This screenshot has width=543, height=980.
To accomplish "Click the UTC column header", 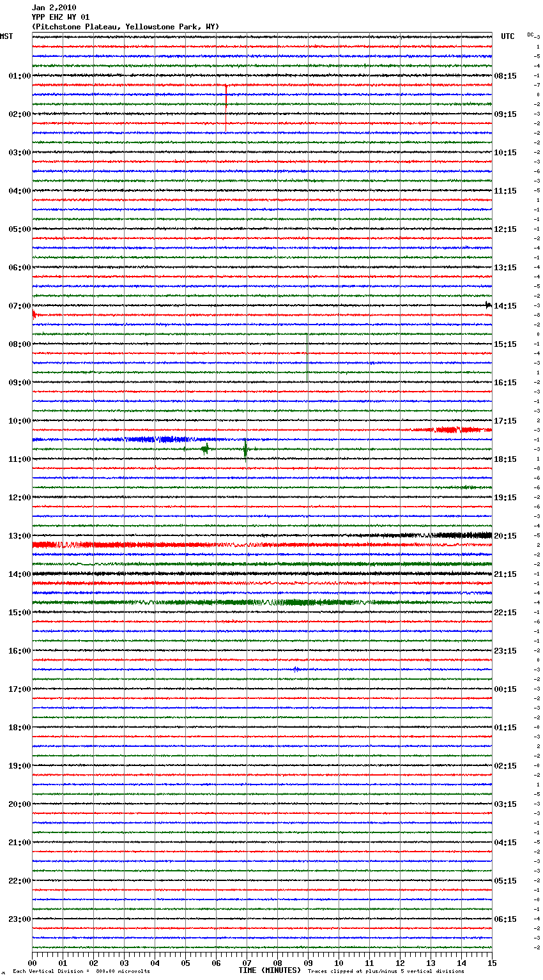I will pos(508,36).
